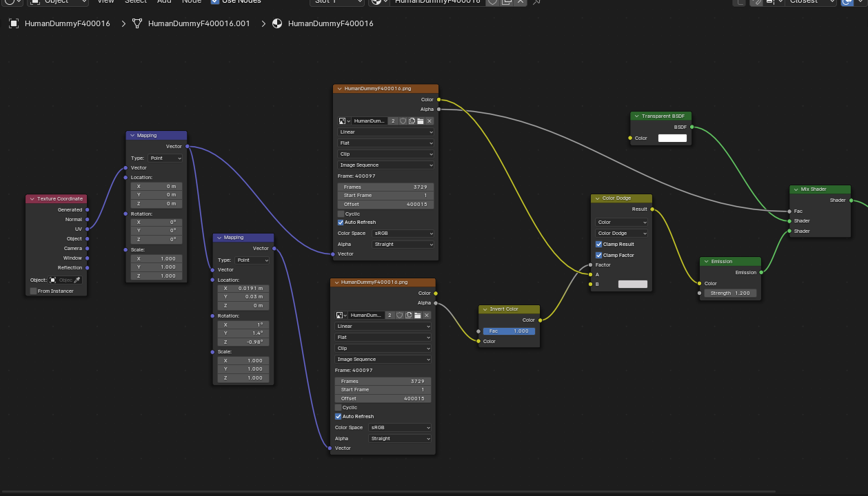868x496 pixels.
Task: Collapse the Emission node
Action: (705, 261)
